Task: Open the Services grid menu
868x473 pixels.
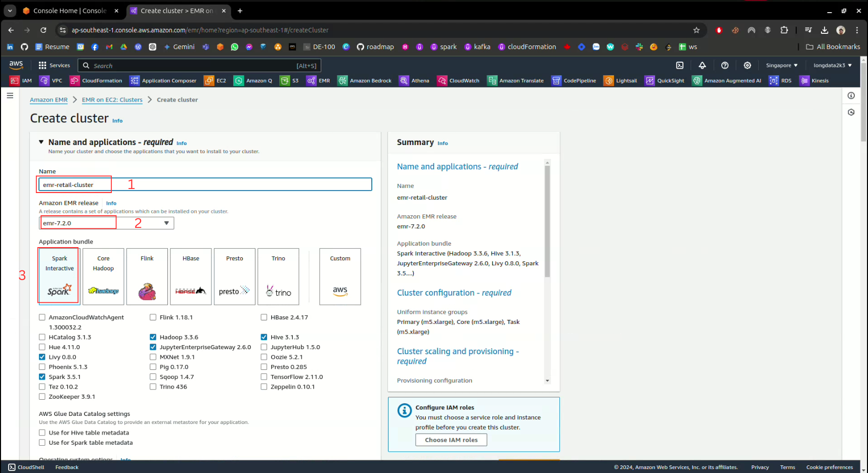Action: coord(54,65)
